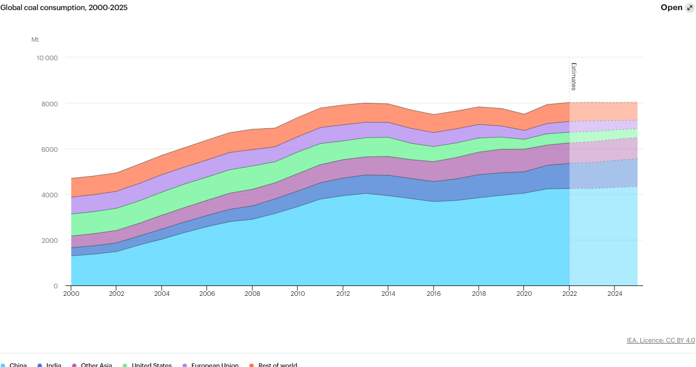Click the 2022 label on the x-axis

(x=569, y=293)
